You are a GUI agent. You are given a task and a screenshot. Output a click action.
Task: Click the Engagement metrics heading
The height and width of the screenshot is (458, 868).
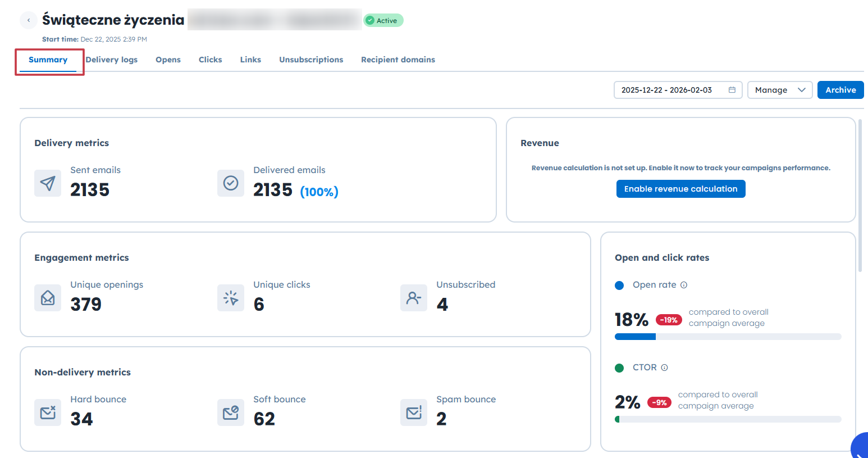coord(81,257)
